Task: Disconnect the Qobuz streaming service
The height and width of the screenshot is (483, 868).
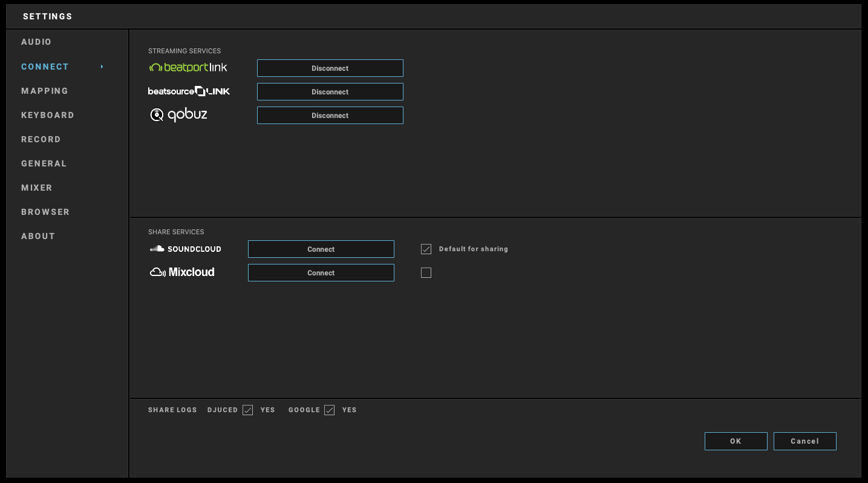Action: (x=330, y=116)
